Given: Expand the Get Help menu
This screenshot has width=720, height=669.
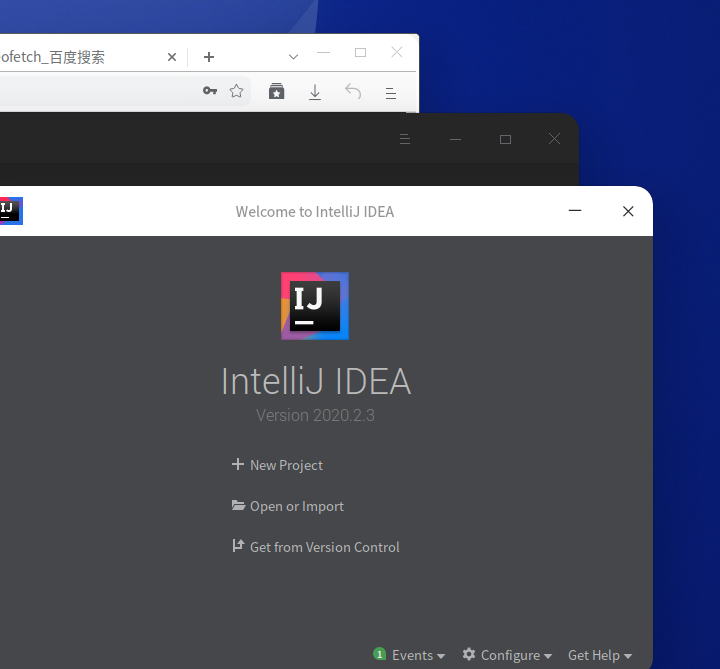Looking at the screenshot, I should [600, 655].
